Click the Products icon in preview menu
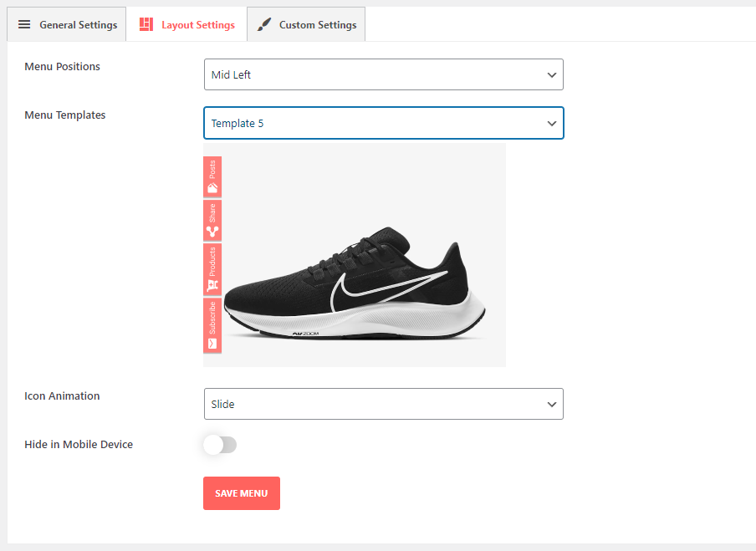 tap(212, 286)
